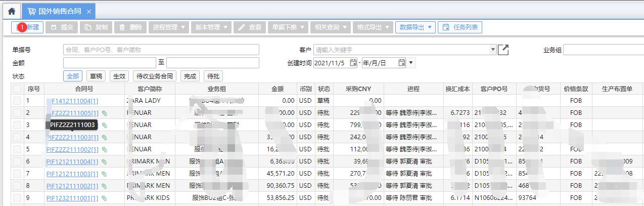Screen dimensions: 644x206
Task: Focus the maximum 金额 input field after 至
Action: pos(213,63)
